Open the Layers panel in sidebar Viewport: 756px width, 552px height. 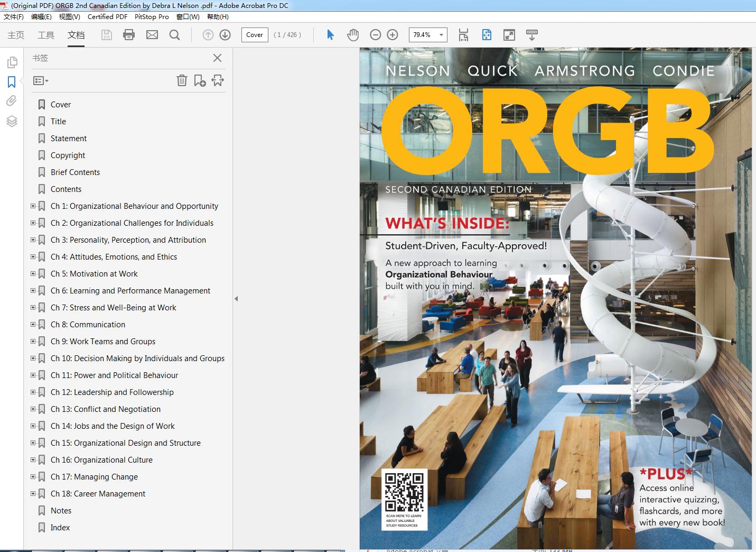pos(12,121)
